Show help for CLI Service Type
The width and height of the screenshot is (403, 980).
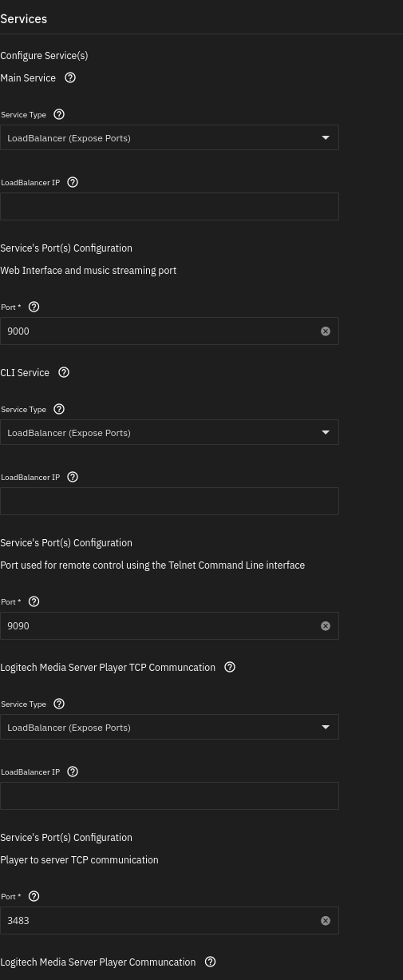click(59, 410)
